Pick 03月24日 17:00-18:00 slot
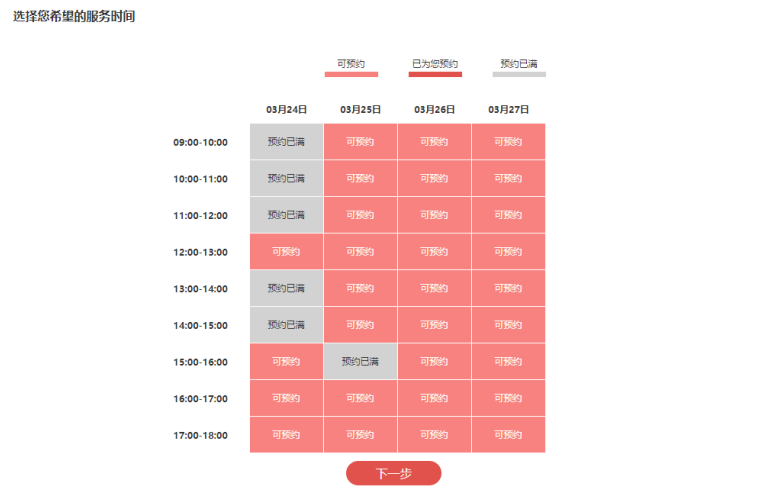Image resolution: width=762 pixels, height=492 pixels. [x=286, y=435]
